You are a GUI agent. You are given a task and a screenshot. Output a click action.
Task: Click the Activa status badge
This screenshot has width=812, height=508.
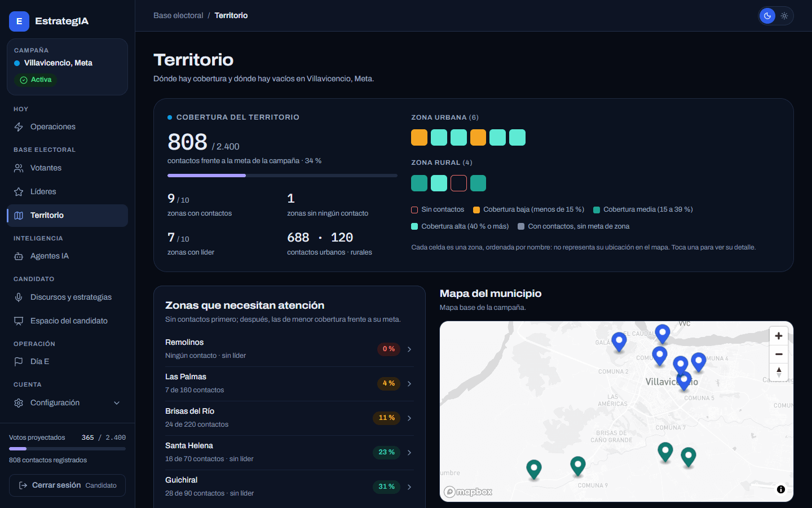click(36, 80)
